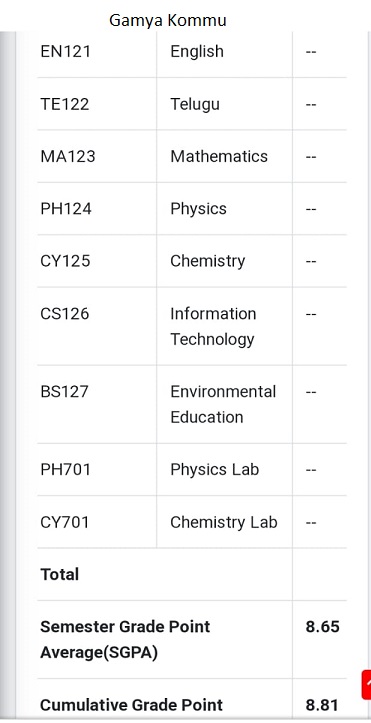Select the CY701 course code
The image size is (371, 723).
(x=65, y=522)
